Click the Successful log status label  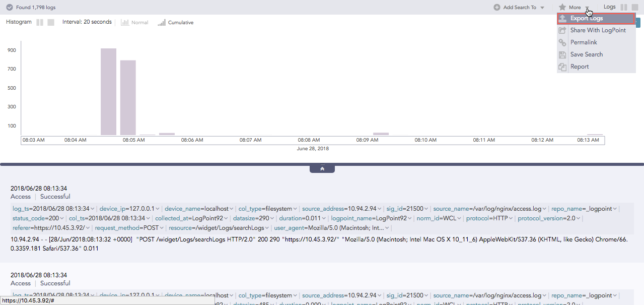(55, 196)
